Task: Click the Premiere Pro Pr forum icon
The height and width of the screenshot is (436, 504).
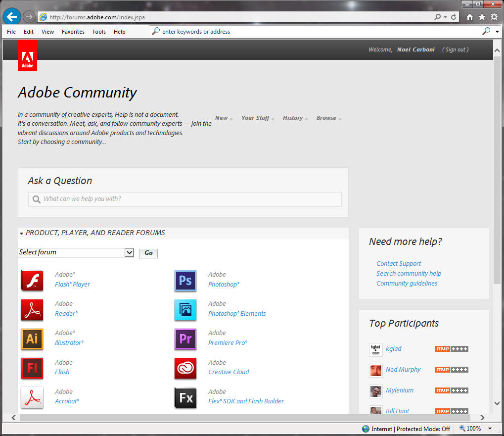Action: [185, 339]
